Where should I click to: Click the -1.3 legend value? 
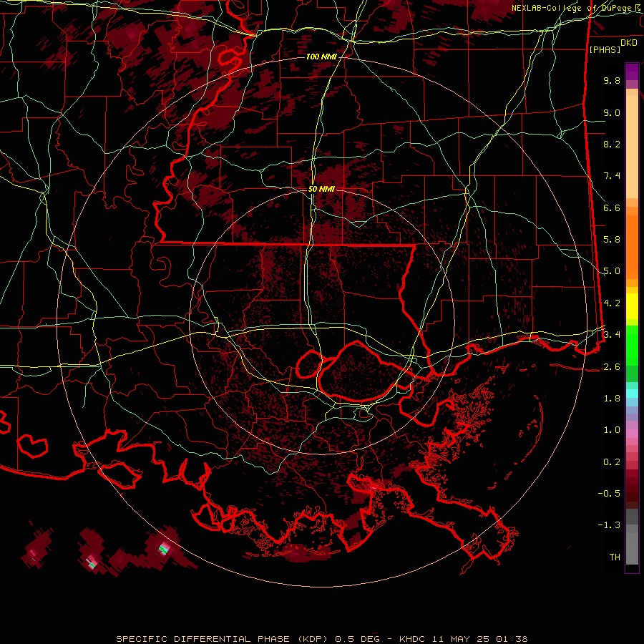click(x=609, y=525)
